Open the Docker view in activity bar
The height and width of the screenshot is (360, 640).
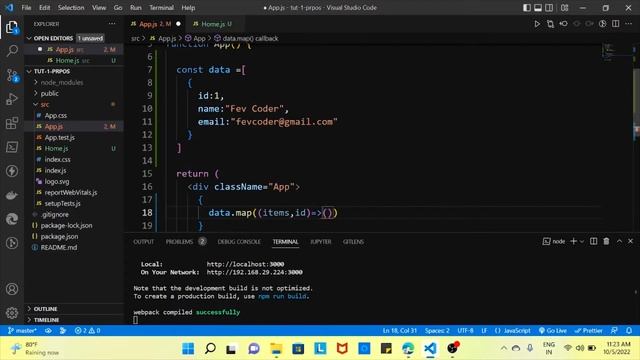pyautogui.click(x=12, y=195)
